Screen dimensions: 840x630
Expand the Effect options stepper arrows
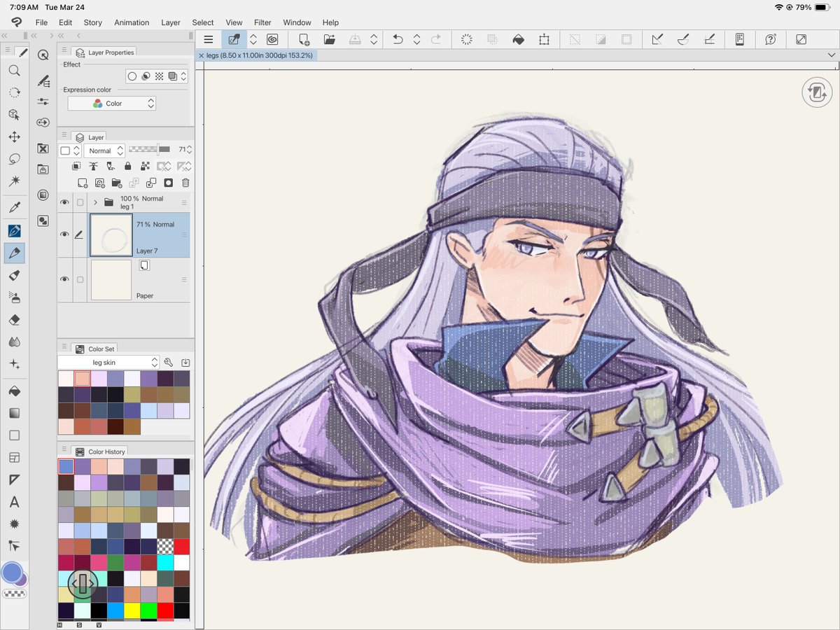click(184, 76)
